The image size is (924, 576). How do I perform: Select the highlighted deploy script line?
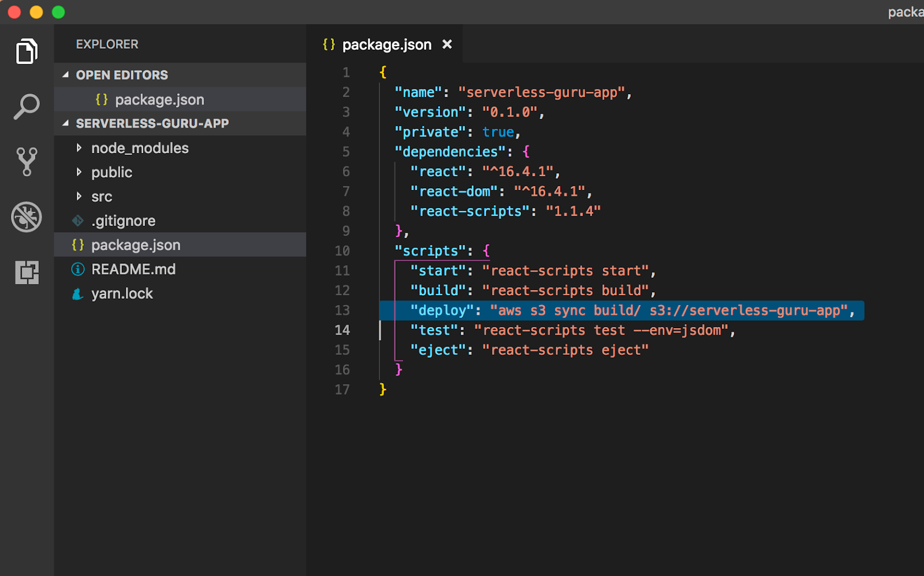pyautogui.click(x=635, y=310)
